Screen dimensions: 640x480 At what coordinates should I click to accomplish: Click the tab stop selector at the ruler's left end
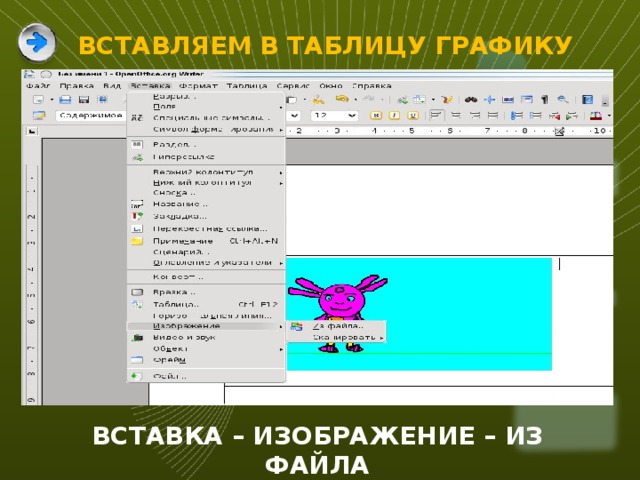(32, 131)
